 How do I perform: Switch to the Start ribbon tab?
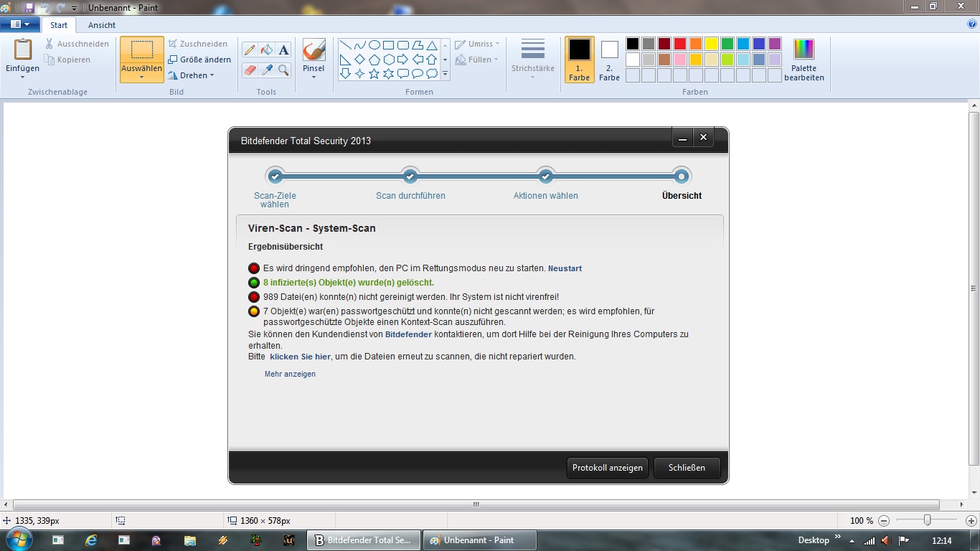59,25
